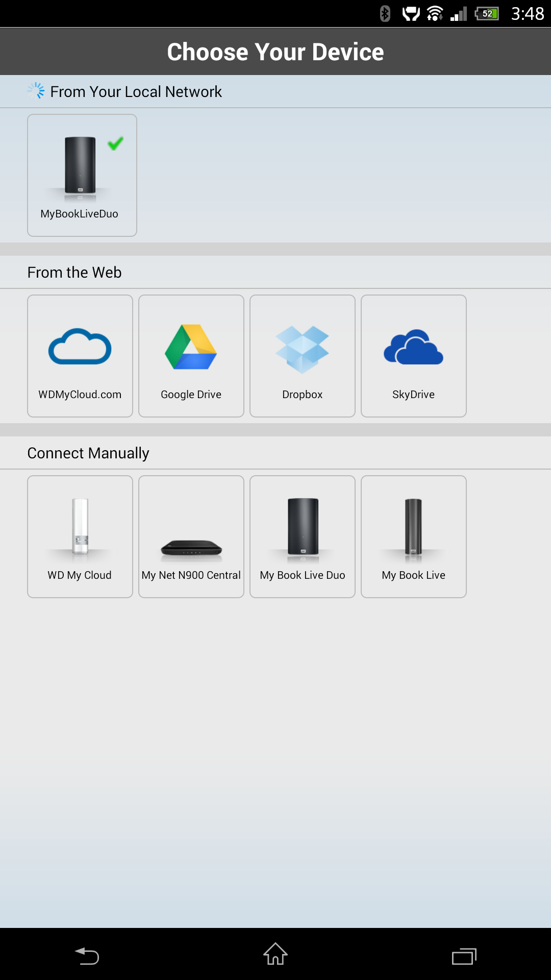This screenshot has width=551, height=980.
Task: Tap the 'Connect Manually' heading
Action: point(88,453)
